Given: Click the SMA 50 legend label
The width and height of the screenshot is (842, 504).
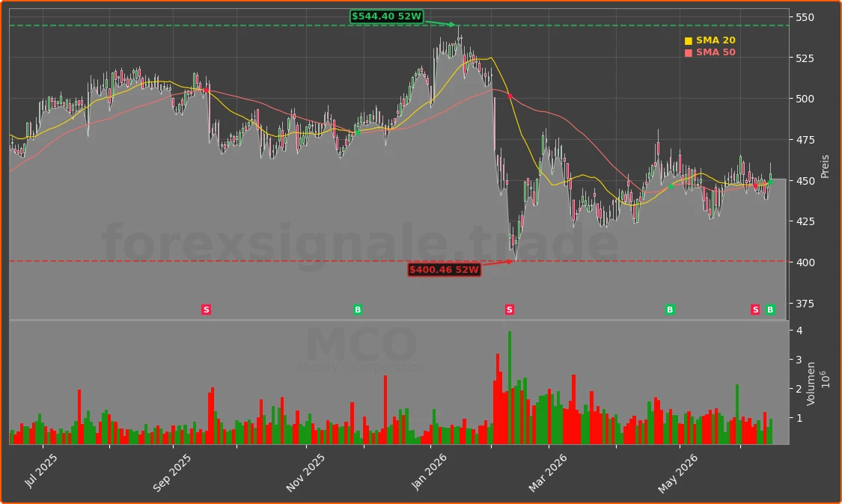Looking at the screenshot, I should [716, 52].
